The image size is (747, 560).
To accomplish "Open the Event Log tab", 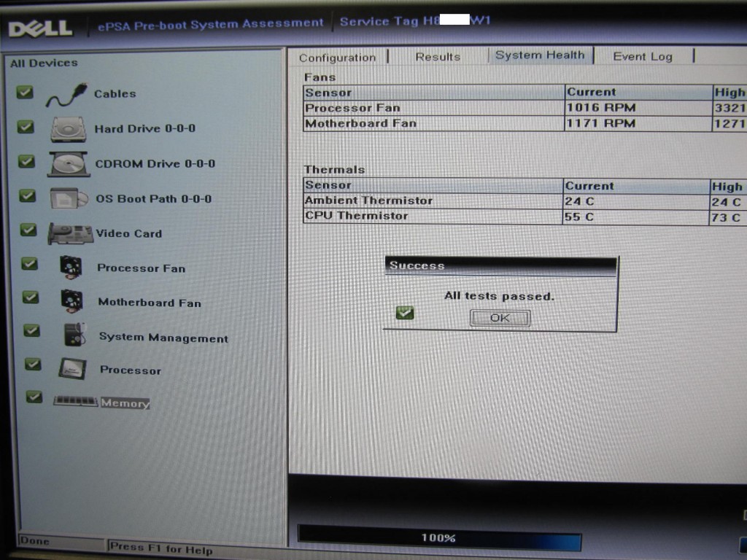I will (643, 56).
